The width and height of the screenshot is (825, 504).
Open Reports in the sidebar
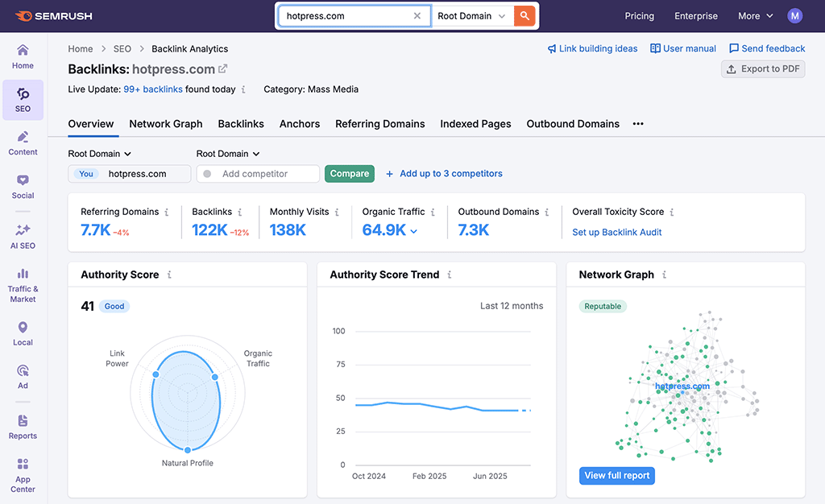point(23,428)
